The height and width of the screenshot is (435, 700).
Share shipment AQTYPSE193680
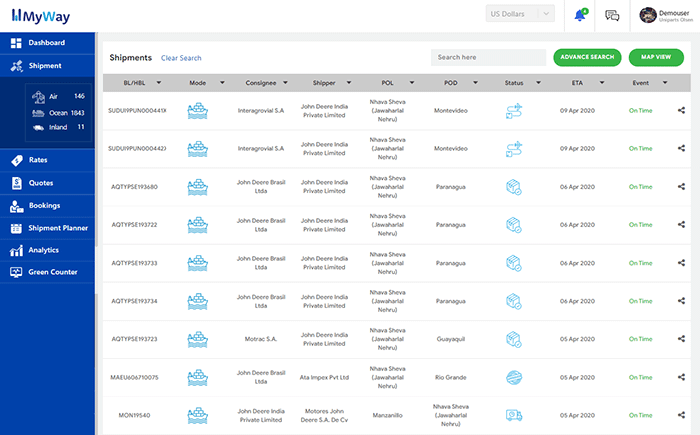coord(681,187)
